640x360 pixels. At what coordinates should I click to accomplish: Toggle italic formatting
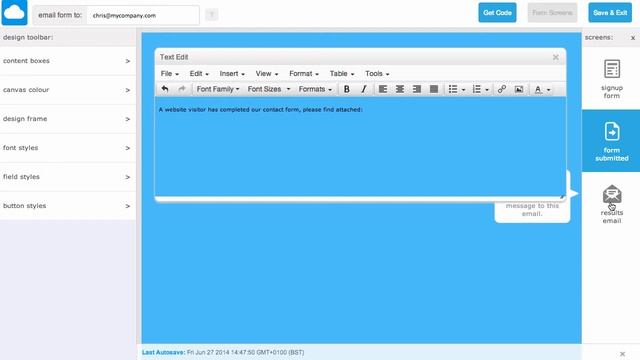pyautogui.click(x=363, y=89)
